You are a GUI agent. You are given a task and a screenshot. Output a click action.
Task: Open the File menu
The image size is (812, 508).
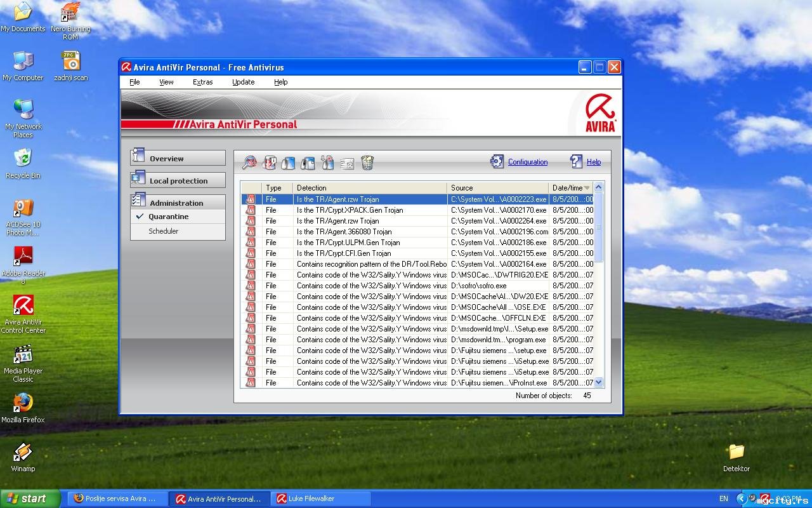134,82
